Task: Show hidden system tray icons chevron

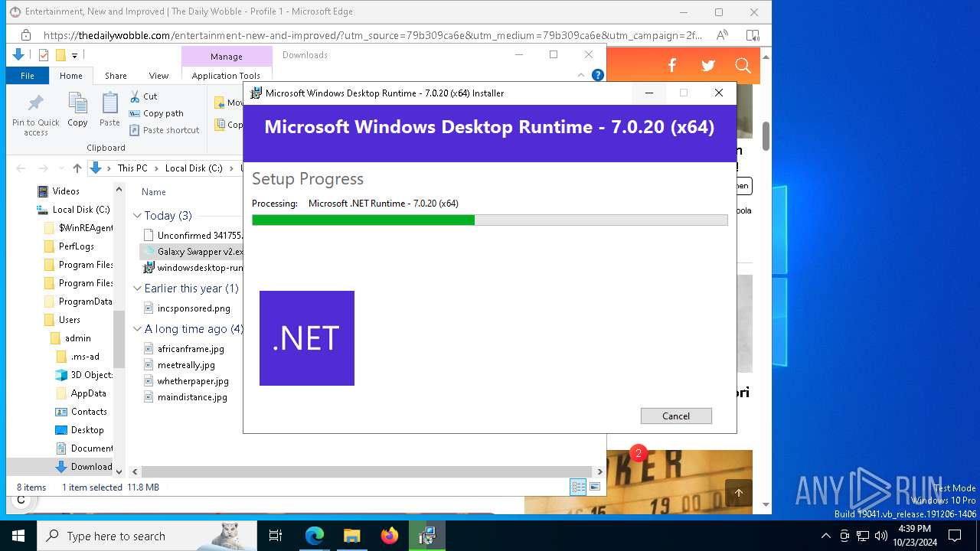Action: pyautogui.click(x=825, y=536)
